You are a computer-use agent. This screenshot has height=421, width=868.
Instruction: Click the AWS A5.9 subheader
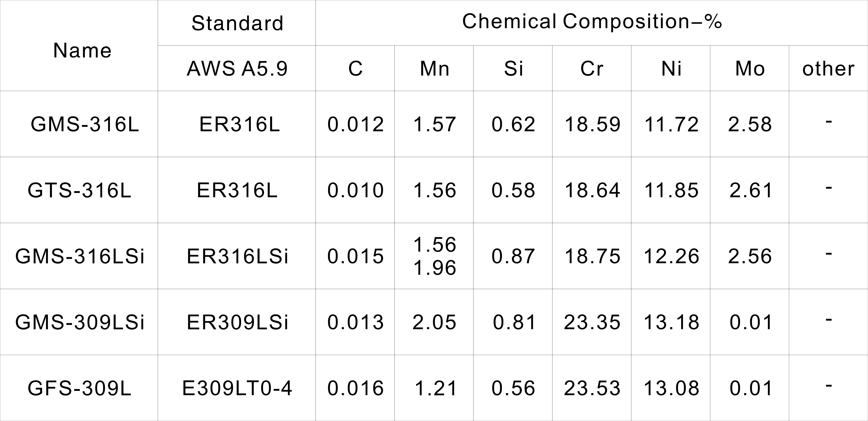tap(237, 69)
